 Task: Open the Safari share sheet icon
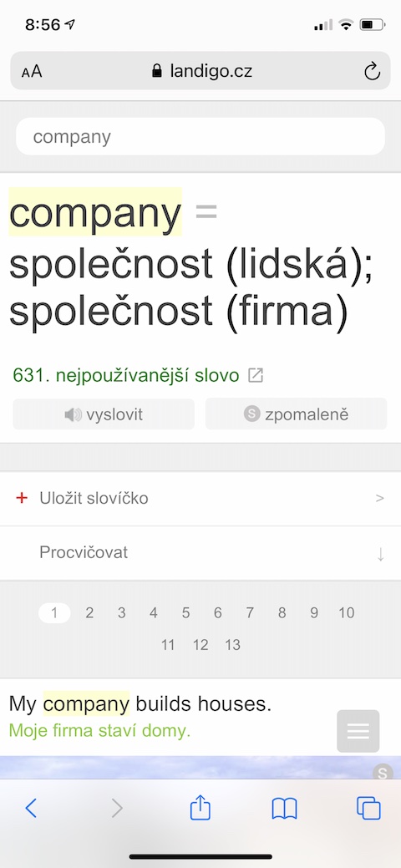[x=200, y=808]
